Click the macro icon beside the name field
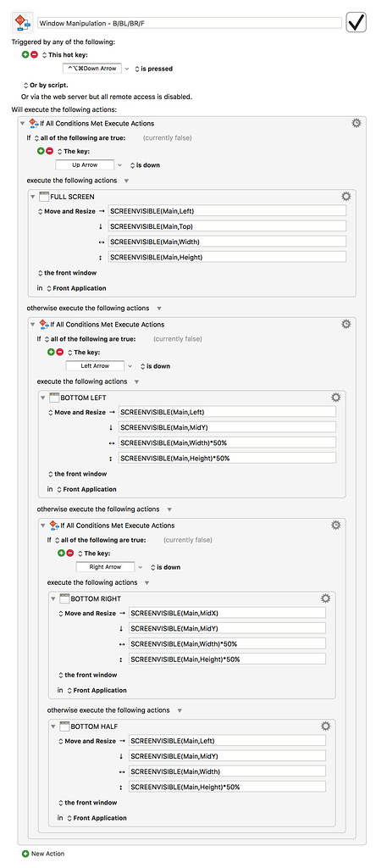The width and height of the screenshot is (376, 868). [23, 23]
